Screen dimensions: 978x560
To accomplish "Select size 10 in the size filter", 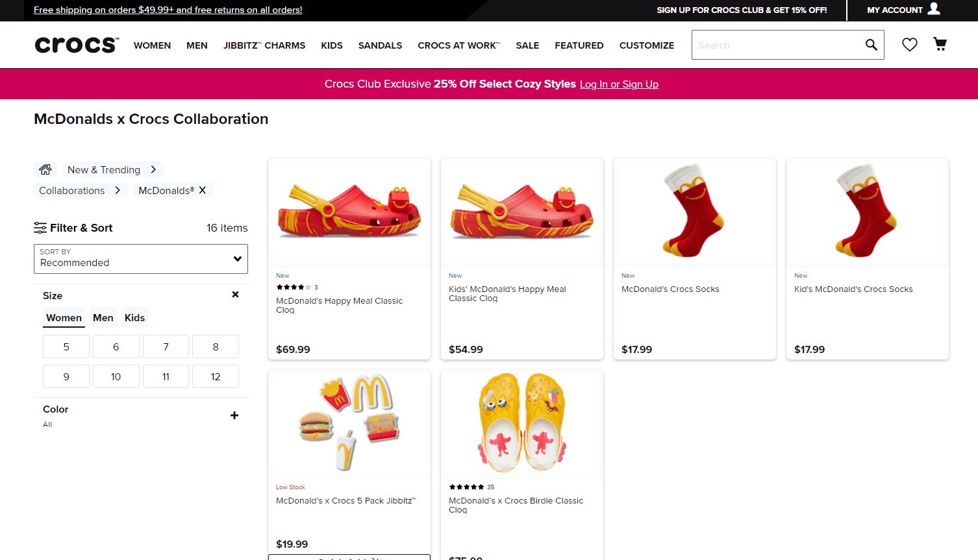I will coord(116,376).
